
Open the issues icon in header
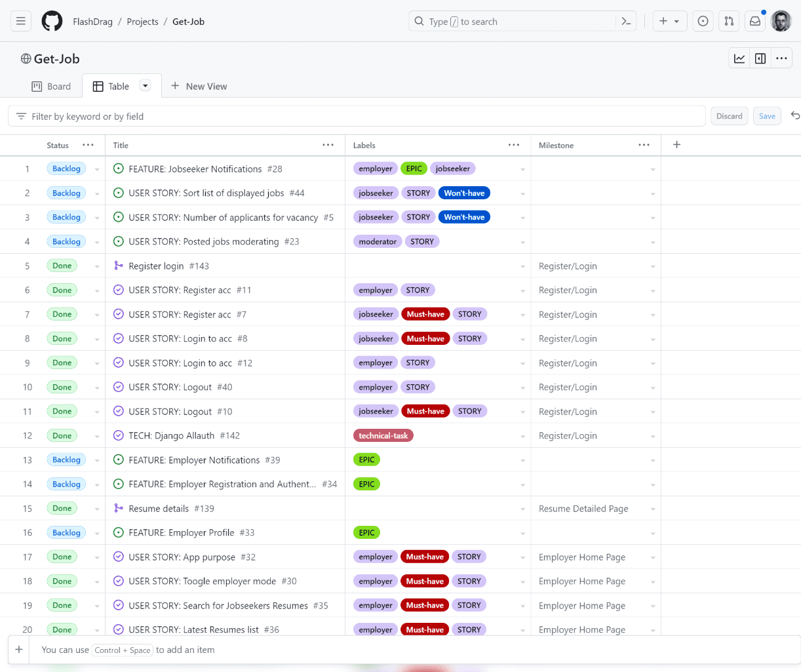pos(703,21)
